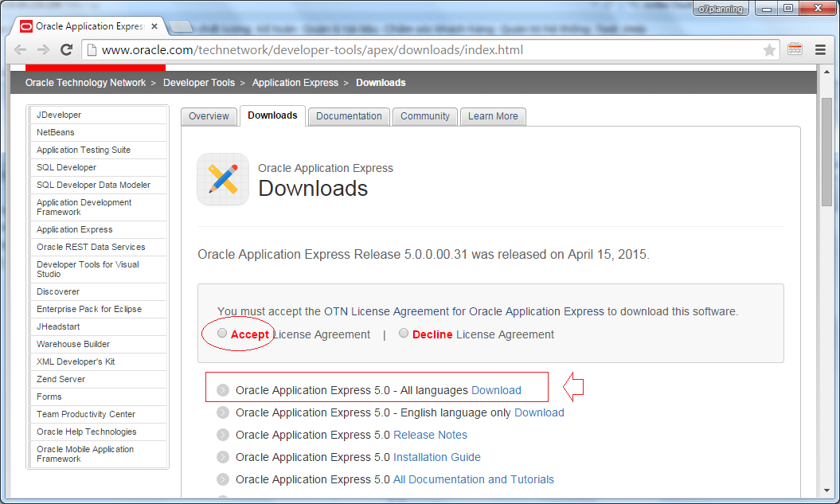Open the Community tab
This screenshot has height=504, width=840.
coord(425,116)
